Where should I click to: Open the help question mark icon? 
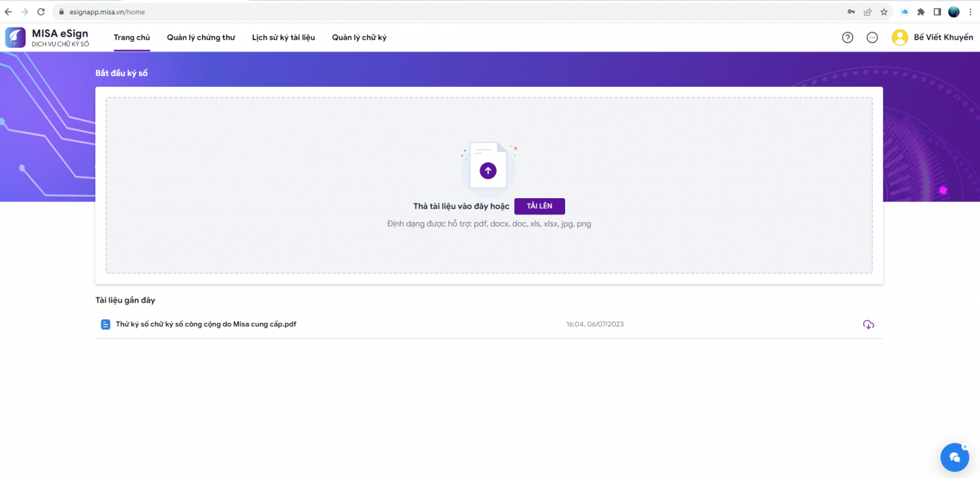[x=847, y=37]
